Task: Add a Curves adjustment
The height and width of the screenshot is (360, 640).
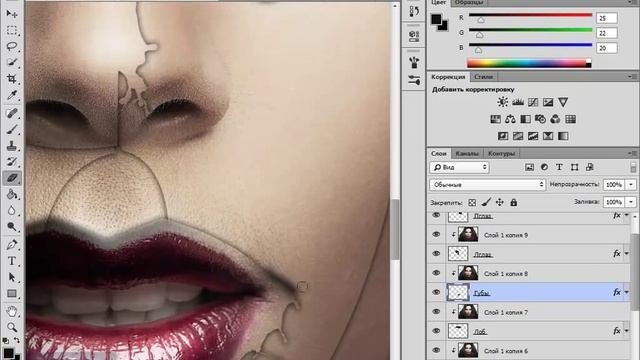Action: pos(533,102)
